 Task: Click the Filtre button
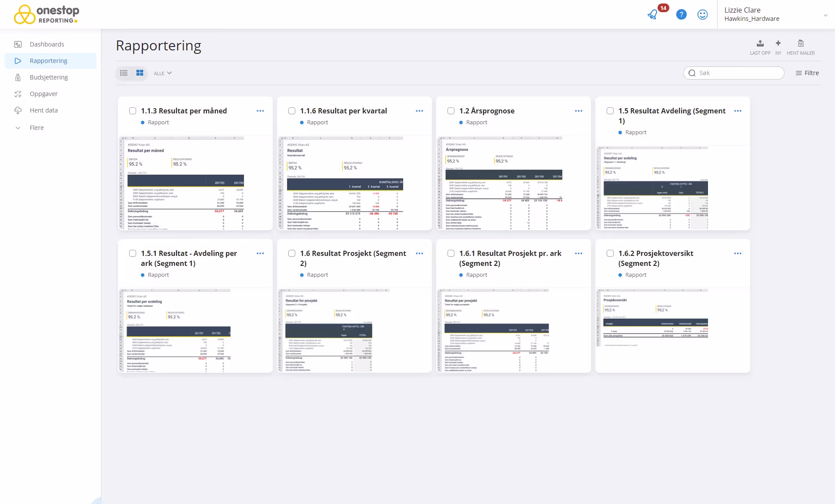pyautogui.click(x=807, y=73)
